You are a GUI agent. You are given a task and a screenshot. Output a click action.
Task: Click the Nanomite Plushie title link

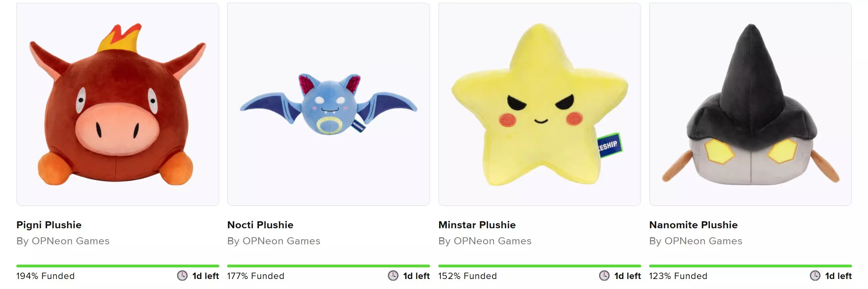click(x=693, y=225)
